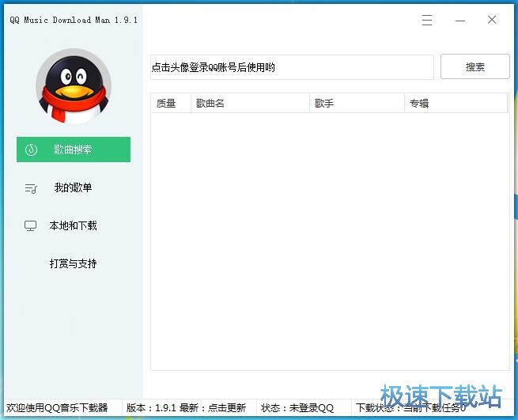Click the QQ penguin avatar to log in

click(x=74, y=86)
